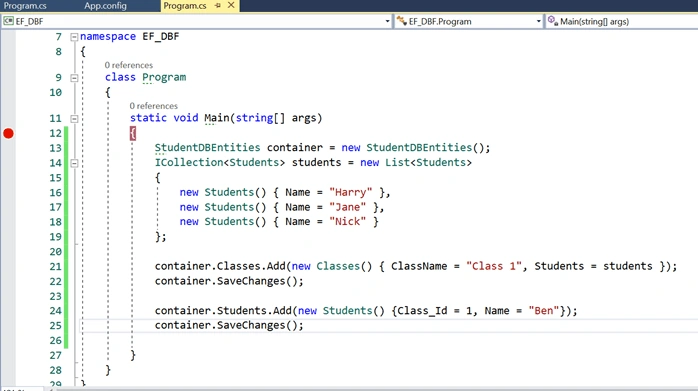Screen dimensions: 698x391
Task: Pin the active Program.cs tab
Action: pyautogui.click(x=217, y=5)
